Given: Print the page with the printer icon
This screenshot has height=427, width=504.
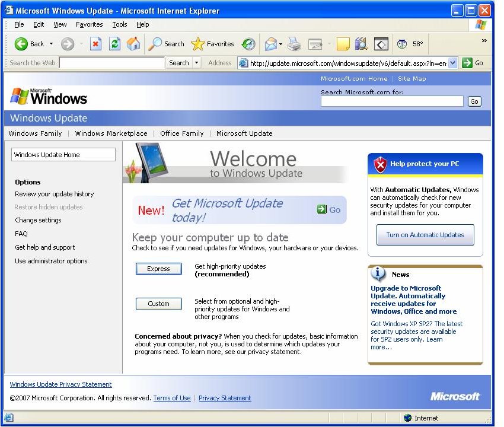Looking at the screenshot, I should 294,44.
